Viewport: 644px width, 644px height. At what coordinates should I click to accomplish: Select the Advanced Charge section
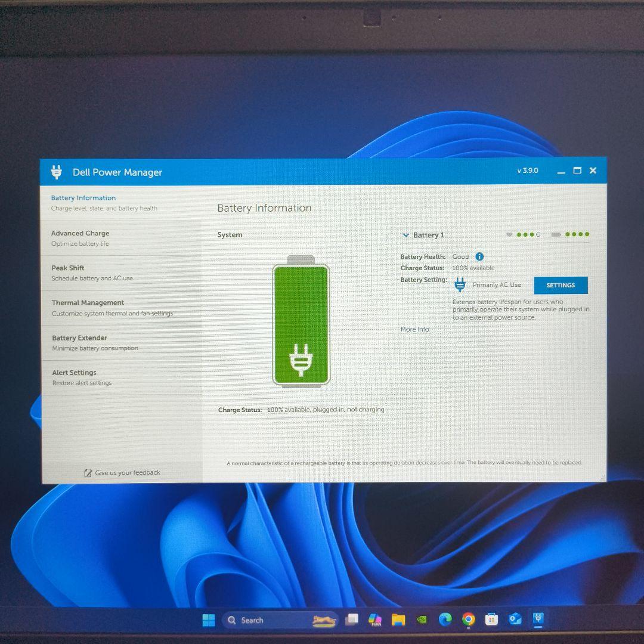tap(80, 233)
